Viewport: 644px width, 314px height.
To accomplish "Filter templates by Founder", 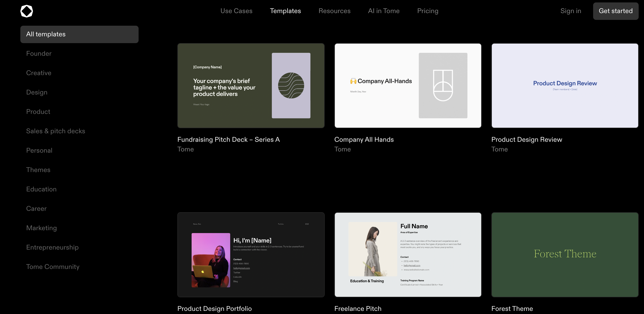I will click(x=39, y=54).
